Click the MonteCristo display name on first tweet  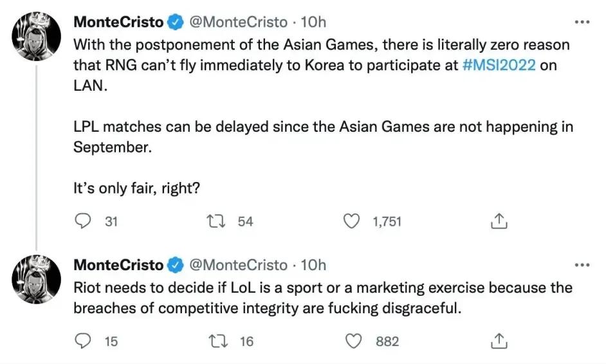pyautogui.click(x=118, y=22)
